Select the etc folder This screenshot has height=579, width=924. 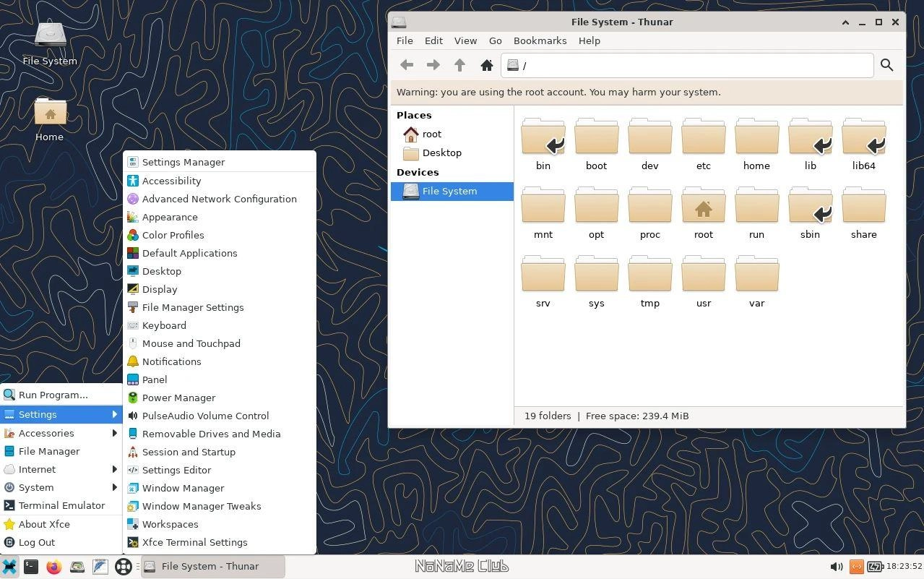pos(704,145)
